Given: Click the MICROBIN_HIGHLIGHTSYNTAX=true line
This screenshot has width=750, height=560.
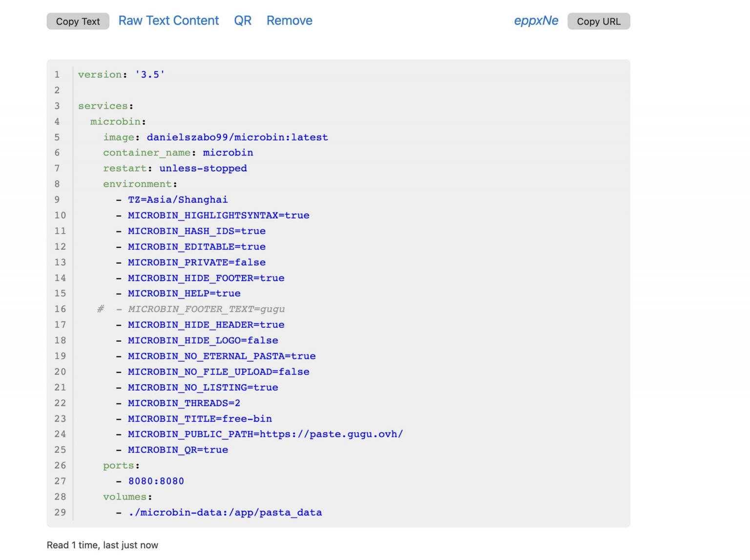Looking at the screenshot, I should pyautogui.click(x=218, y=215).
